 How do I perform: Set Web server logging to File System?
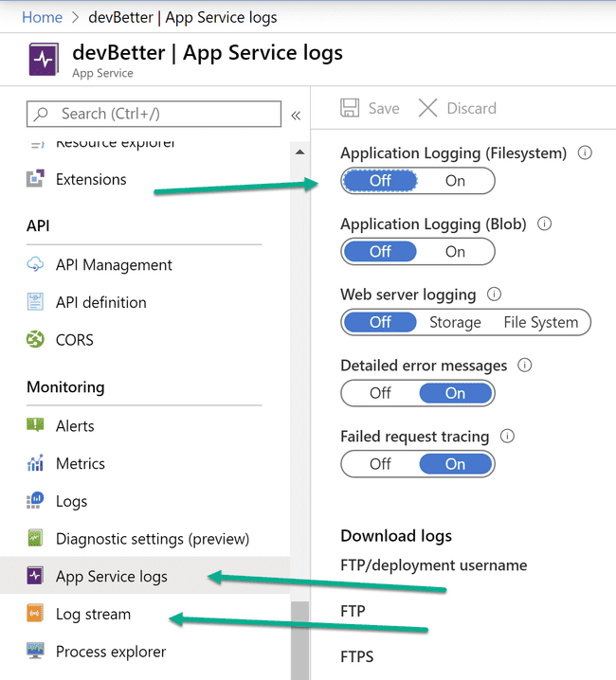coord(541,322)
